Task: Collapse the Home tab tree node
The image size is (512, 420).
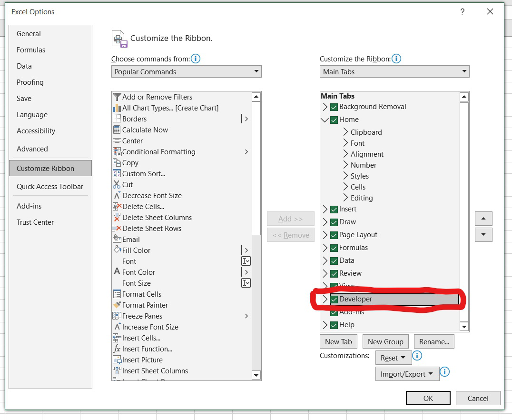Action: (x=325, y=120)
